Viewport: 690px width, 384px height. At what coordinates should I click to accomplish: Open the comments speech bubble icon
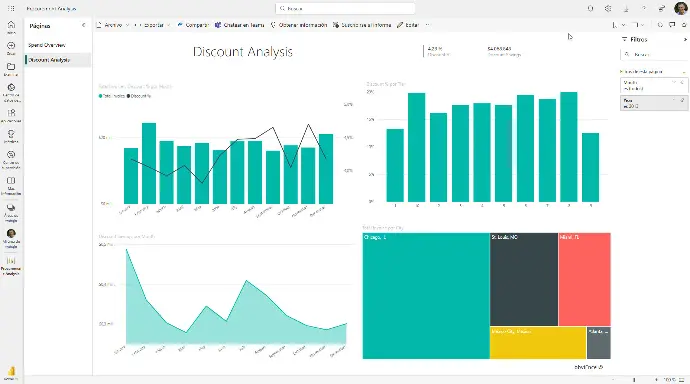[672, 25]
